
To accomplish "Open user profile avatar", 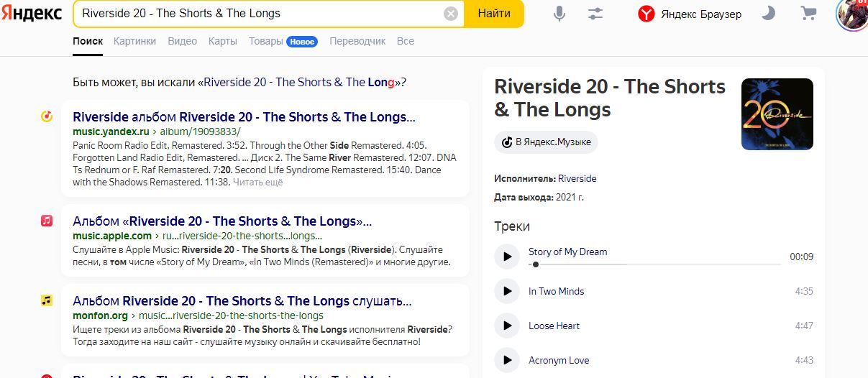I will tap(853, 14).
